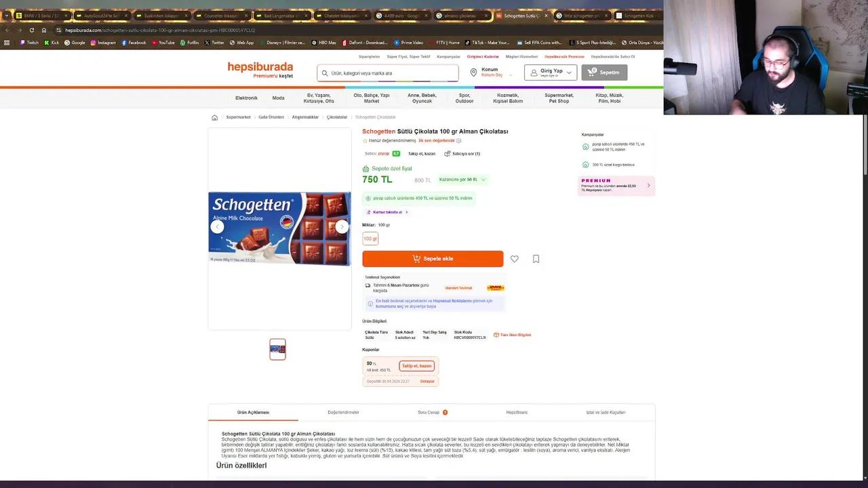868x488 pixels.
Task: Switch to the Soru Cevap tab
Action: (x=431, y=412)
